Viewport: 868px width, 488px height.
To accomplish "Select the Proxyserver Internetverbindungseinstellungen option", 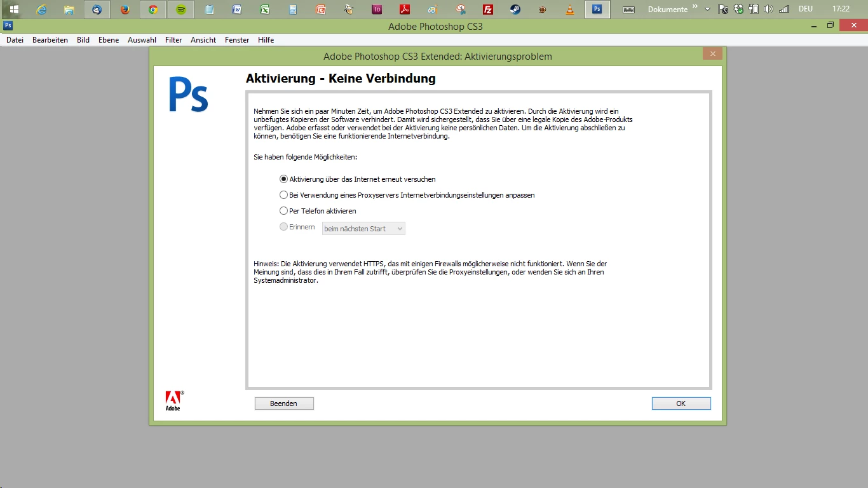I will 284,195.
